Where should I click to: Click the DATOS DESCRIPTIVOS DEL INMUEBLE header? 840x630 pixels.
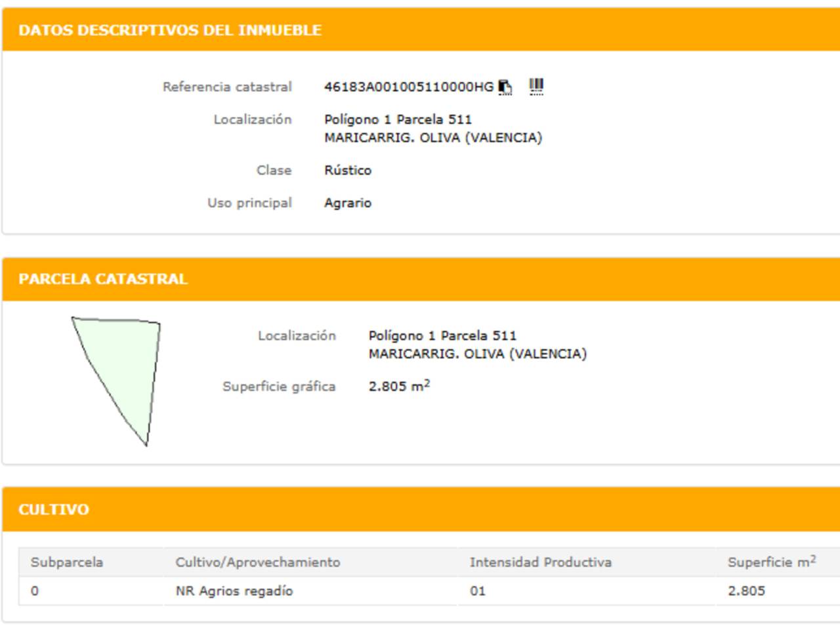point(170,30)
